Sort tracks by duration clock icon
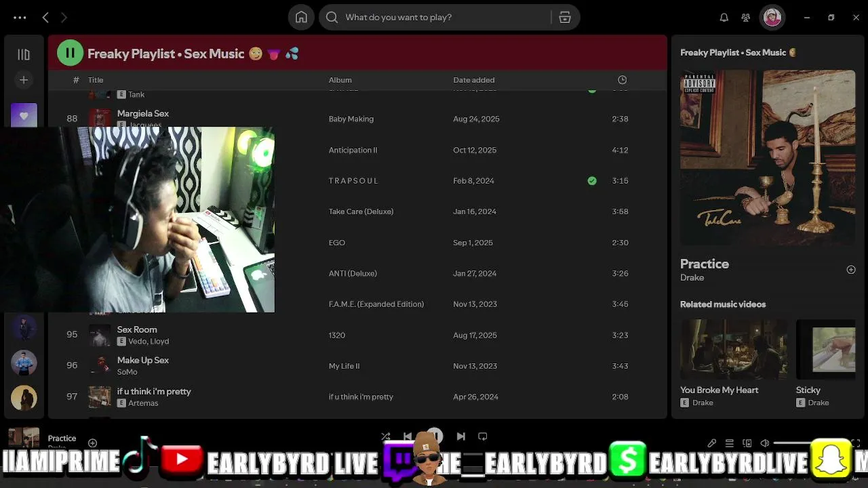 [x=622, y=80]
